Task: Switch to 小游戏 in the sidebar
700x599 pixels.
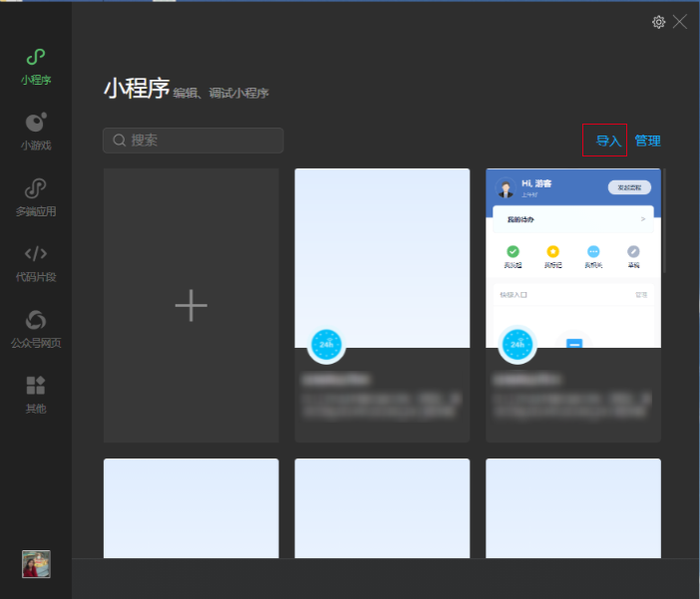Action: click(36, 132)
